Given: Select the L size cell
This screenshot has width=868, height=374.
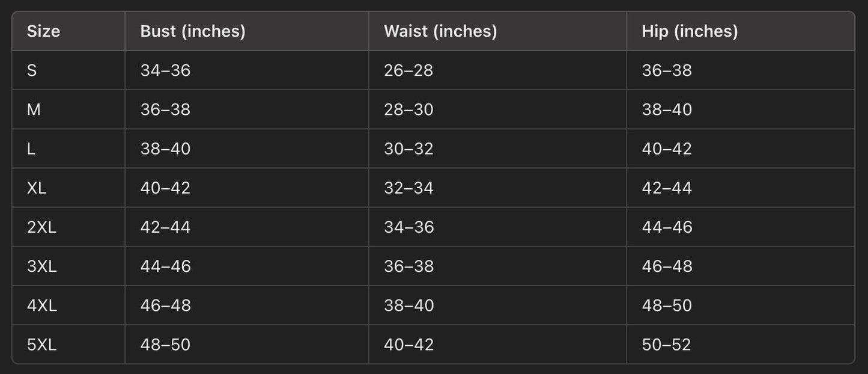Looking at the screenshot, I should (x=31, y=149).
